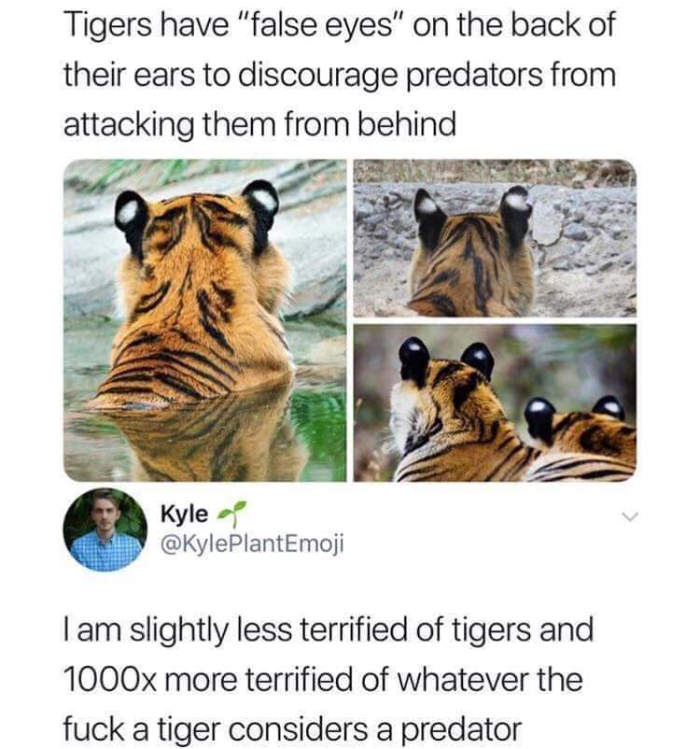Visit the @KylePlantEmoji handle

pos(253,544)
